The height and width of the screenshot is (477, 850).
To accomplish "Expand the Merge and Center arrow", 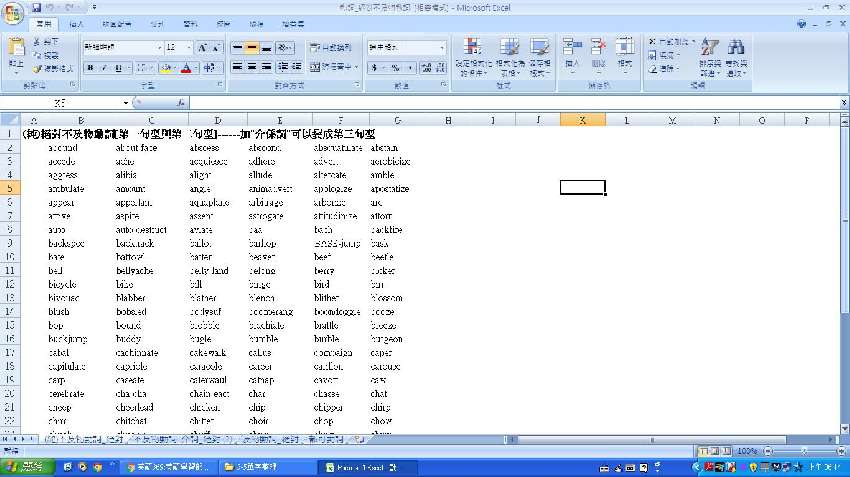I will 356,67.
